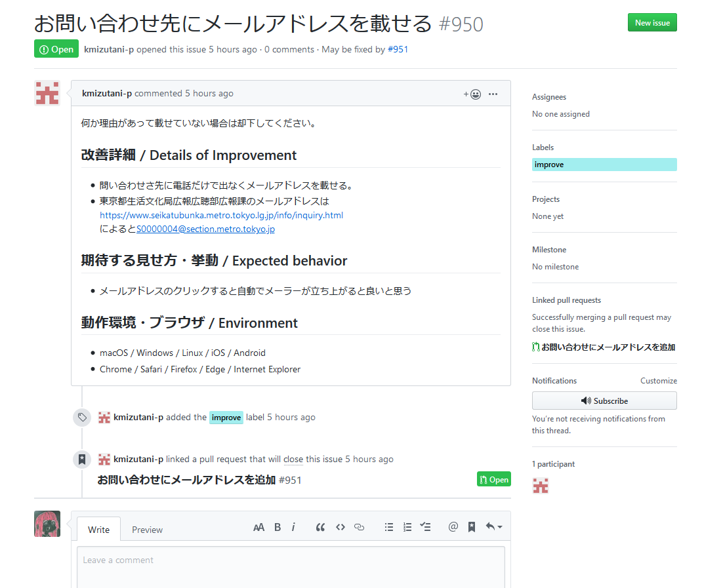The image size is (702, 588).
Task: Click kmizutani-p name in comment header
Action: (x=107, y=94)
